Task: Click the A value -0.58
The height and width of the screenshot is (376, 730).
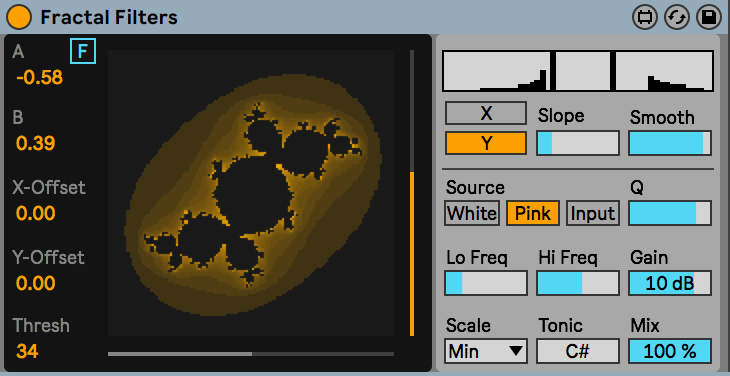Action: (x=39, y=77)
